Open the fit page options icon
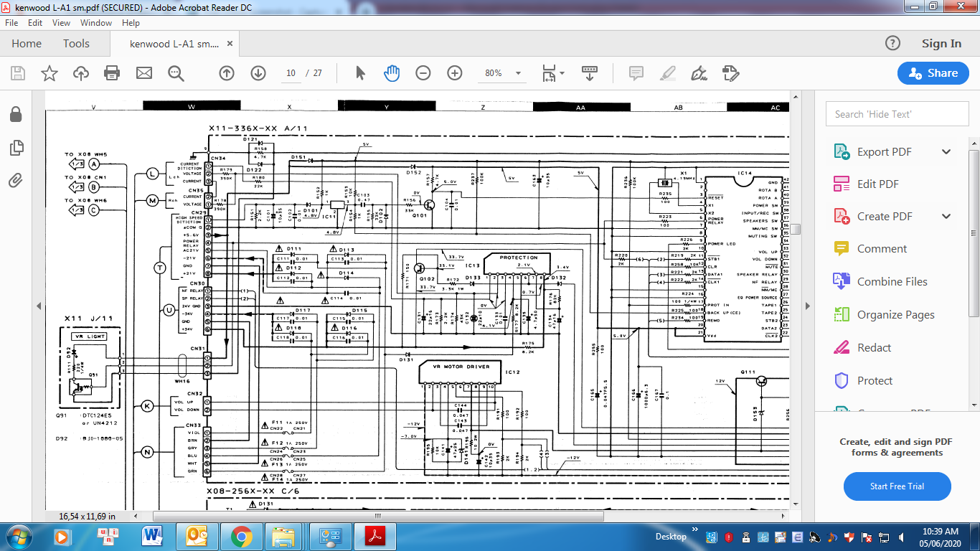The image size is (980, 551). pyautogui.click(x=553, y=73)
